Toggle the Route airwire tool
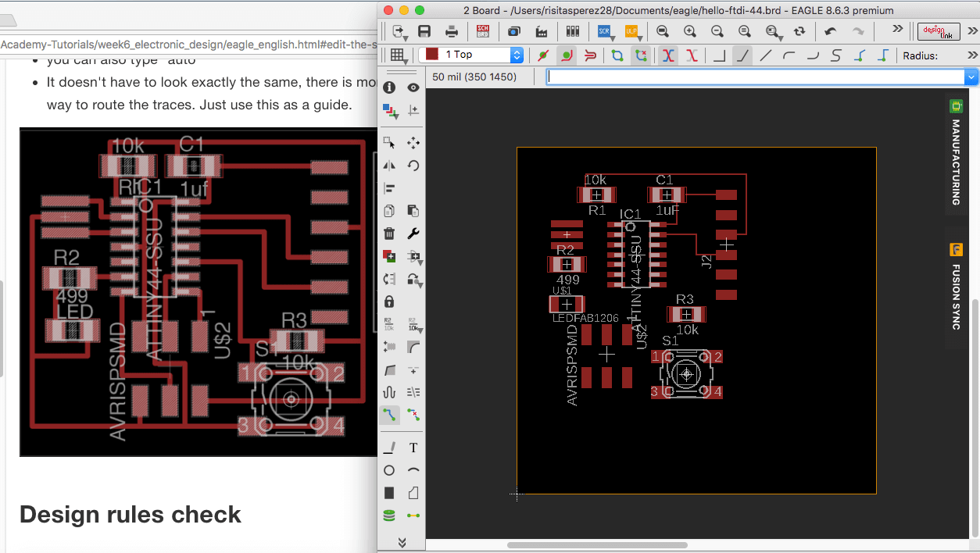The image size is (980, 553). (389, 415)
